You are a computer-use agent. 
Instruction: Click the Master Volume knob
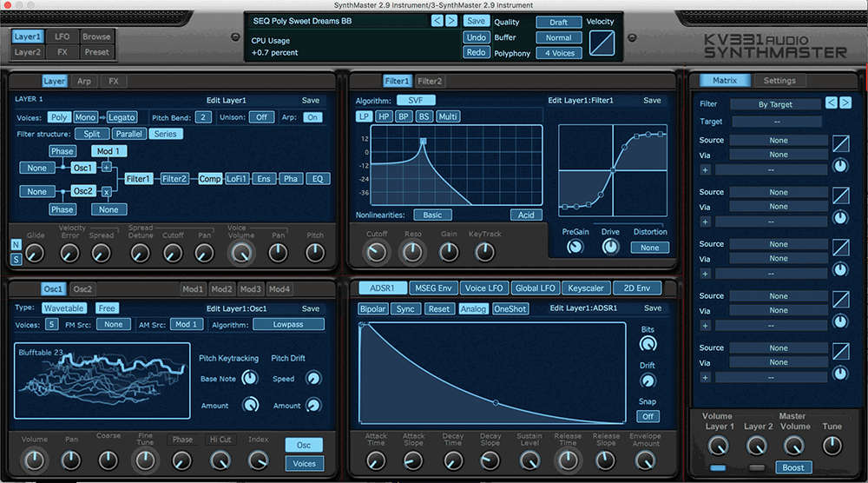click(x=794, y=446)
